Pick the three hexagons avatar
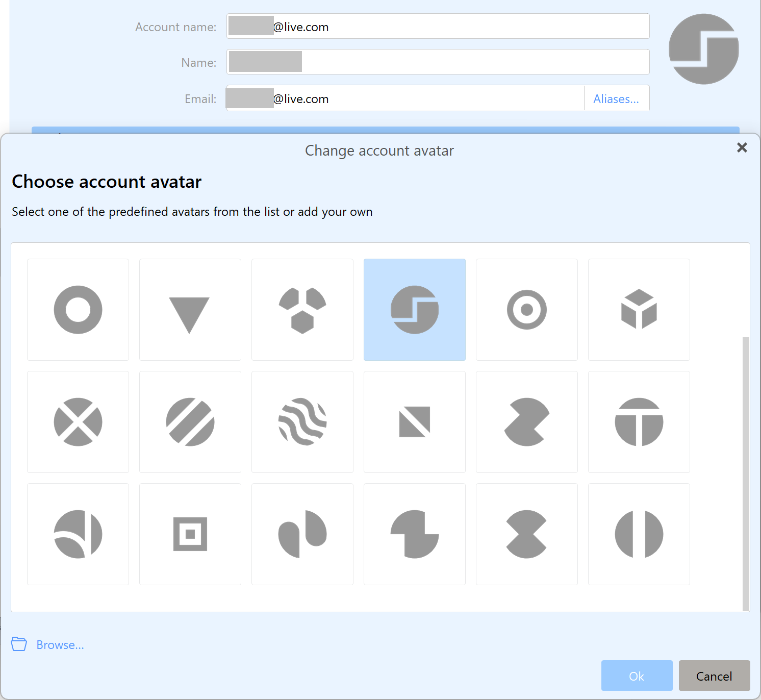 302,310
